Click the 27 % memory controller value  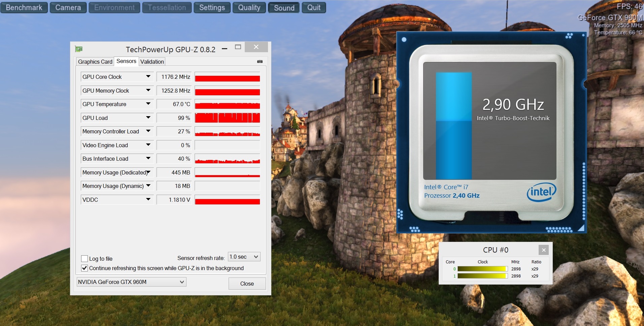click(174, 131)
